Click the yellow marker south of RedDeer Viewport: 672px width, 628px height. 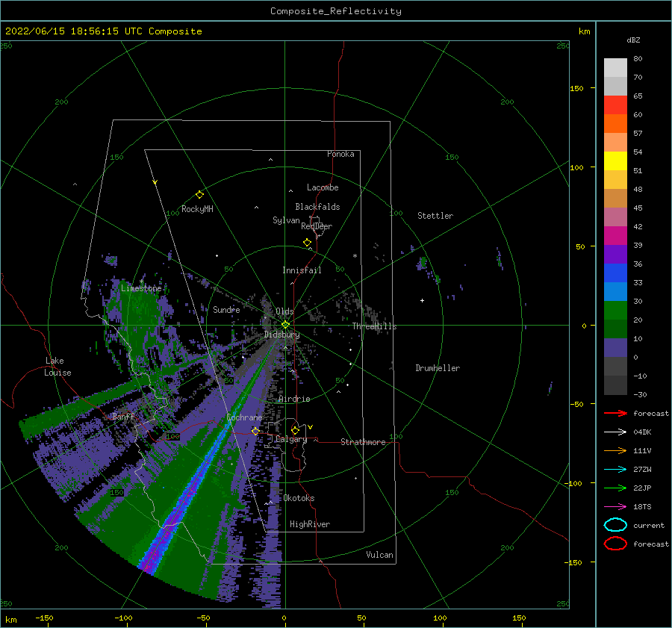coord(307,243)
